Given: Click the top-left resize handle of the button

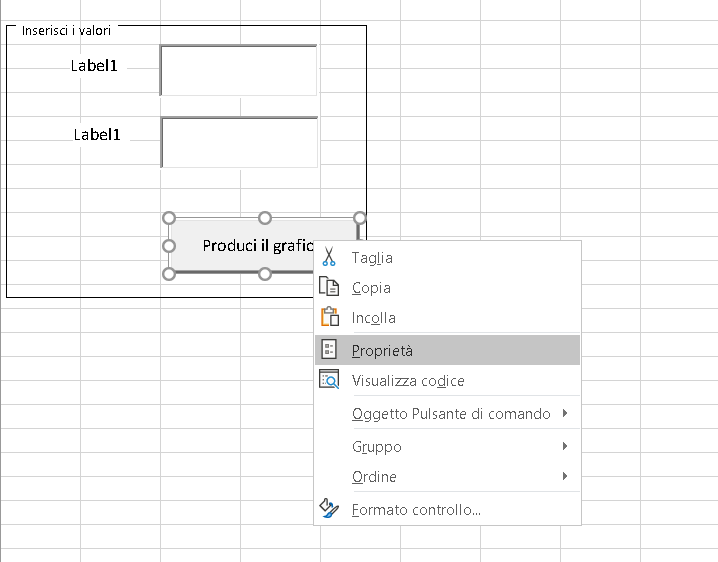Looking at the screenshot, I should pos(169,218).
